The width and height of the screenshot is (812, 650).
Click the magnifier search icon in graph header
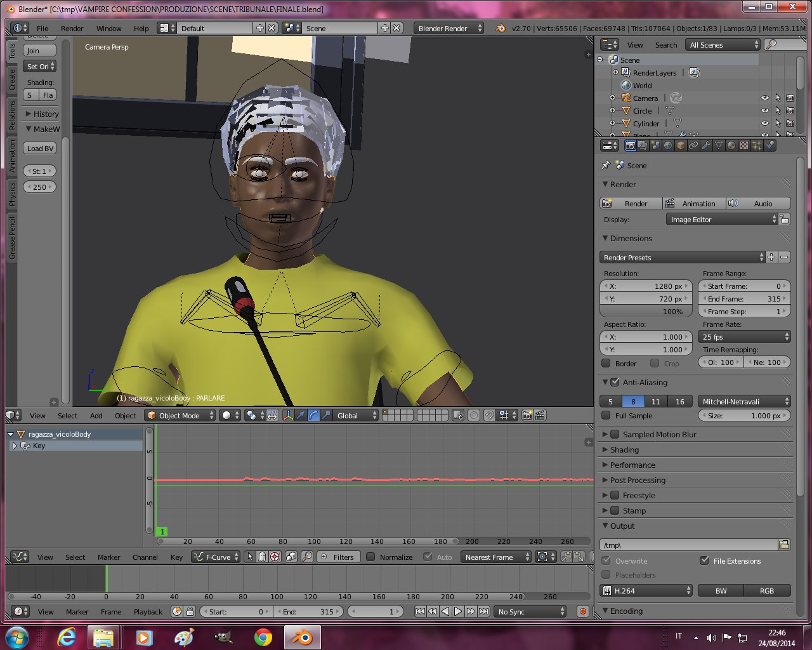tap(307, 557)
